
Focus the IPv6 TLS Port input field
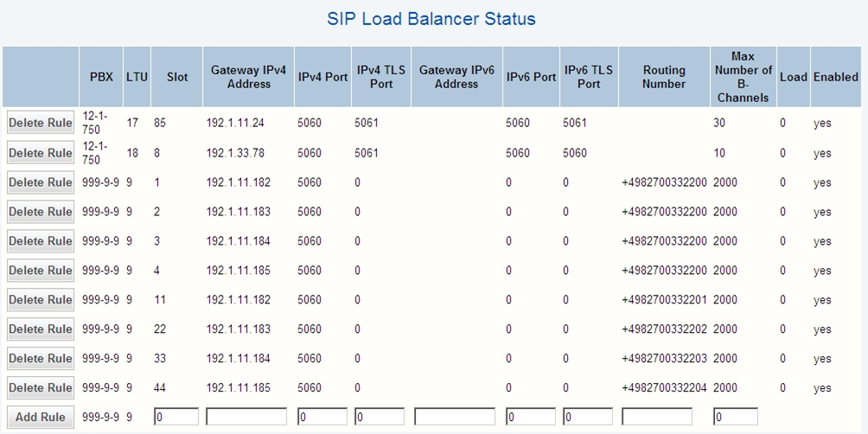[x=588, y=417]
